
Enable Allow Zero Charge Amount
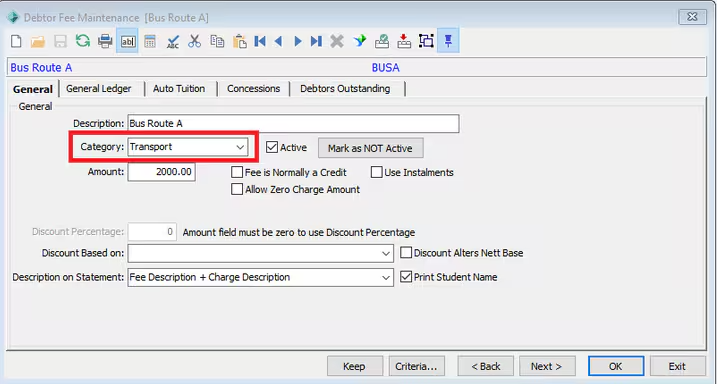point(237,189)
